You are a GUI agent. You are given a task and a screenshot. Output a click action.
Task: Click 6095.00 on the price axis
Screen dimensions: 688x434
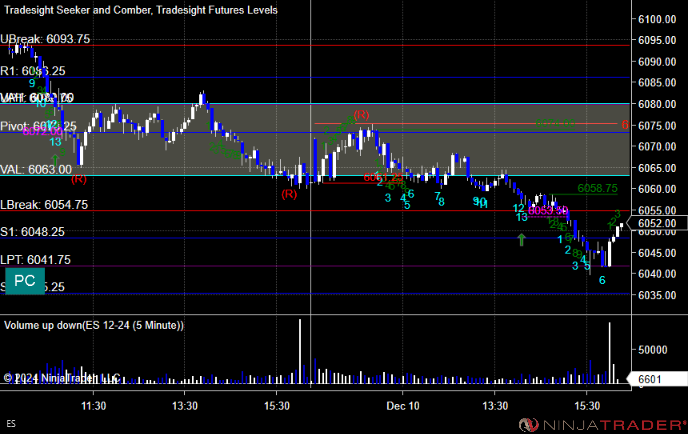(657, 40)
